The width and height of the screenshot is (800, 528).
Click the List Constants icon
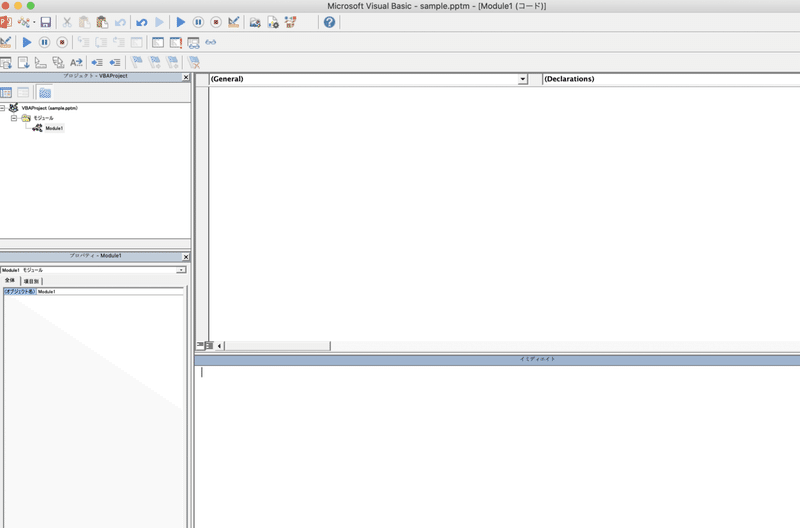pos(23,62)
